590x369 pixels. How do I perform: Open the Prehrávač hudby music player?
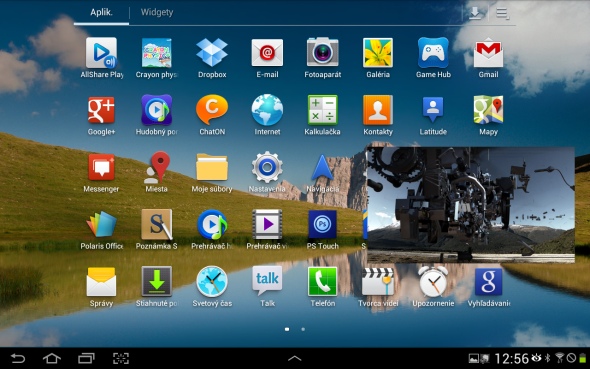click(212, 224)
